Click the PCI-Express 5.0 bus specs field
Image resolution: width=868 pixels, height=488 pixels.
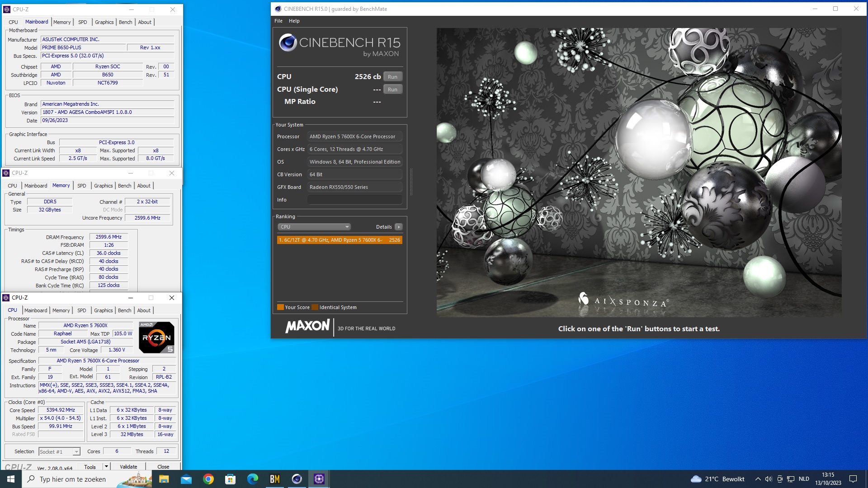pos(107,56)
